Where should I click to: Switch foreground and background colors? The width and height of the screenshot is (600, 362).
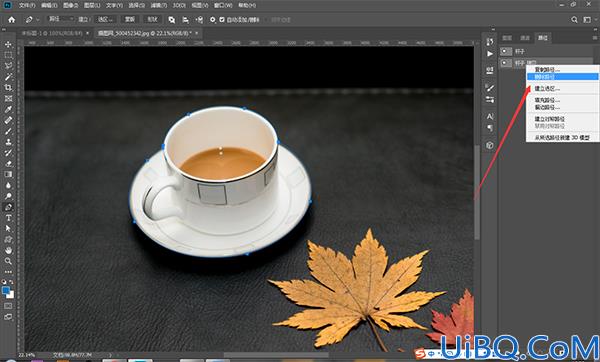[11, 282]
